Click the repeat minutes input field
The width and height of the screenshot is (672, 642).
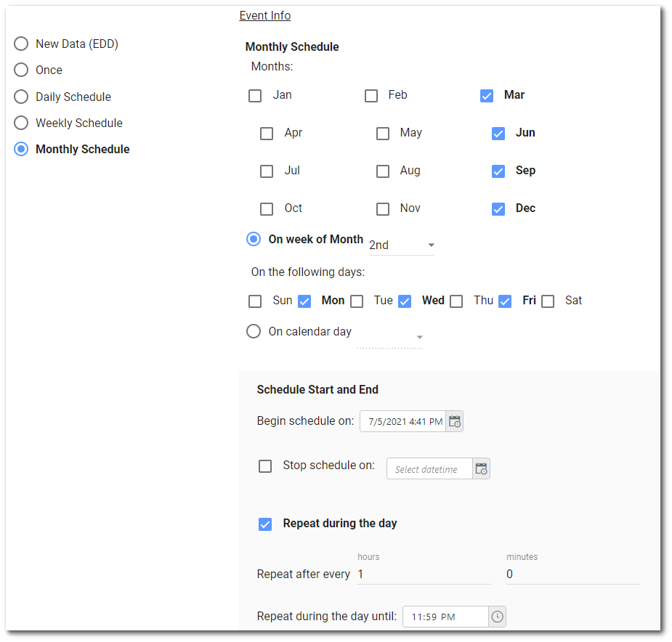click(x=572, y=574)
